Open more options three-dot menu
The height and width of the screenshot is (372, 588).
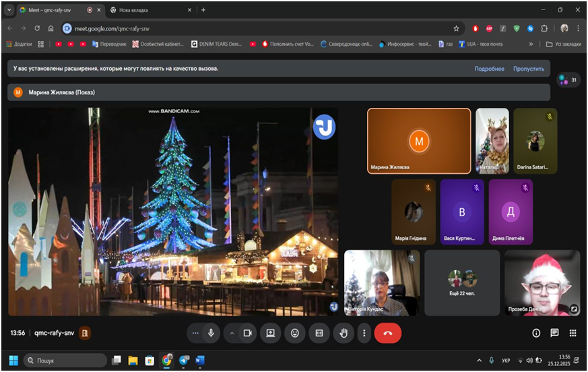[364, 333]
